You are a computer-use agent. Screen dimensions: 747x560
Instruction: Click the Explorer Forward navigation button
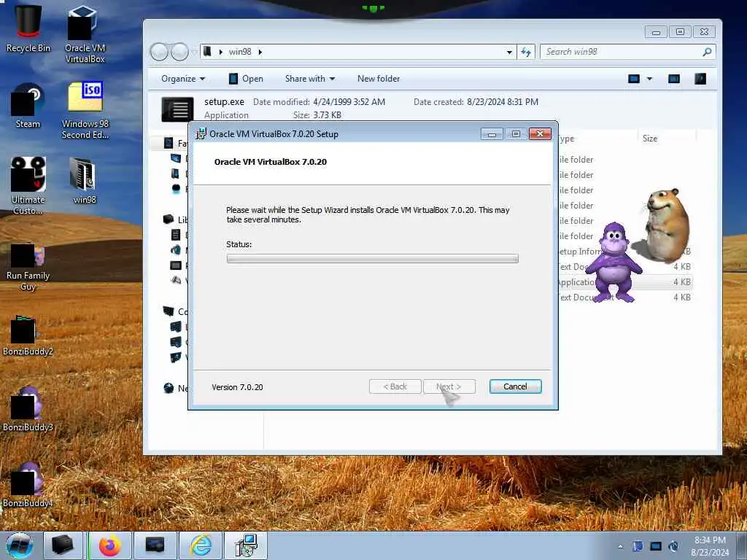[x=179, y=52]
